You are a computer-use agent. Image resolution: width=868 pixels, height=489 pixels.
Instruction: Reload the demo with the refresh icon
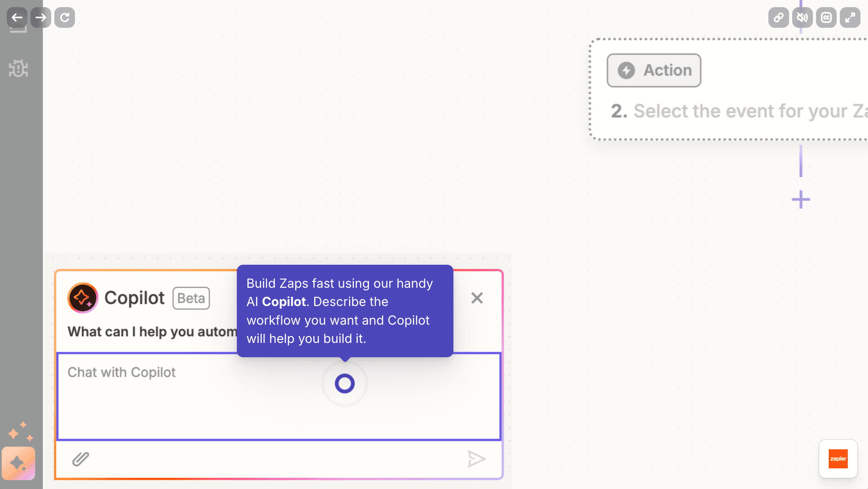tap(65, 17)
